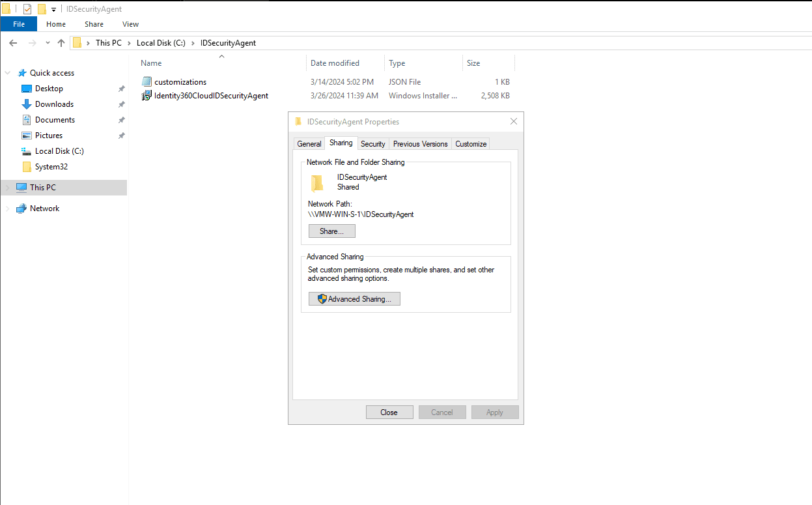Switch to the General tab in Properties
Image resolution: width=812 pixels, height=505 pixels.
pos(309,144)
